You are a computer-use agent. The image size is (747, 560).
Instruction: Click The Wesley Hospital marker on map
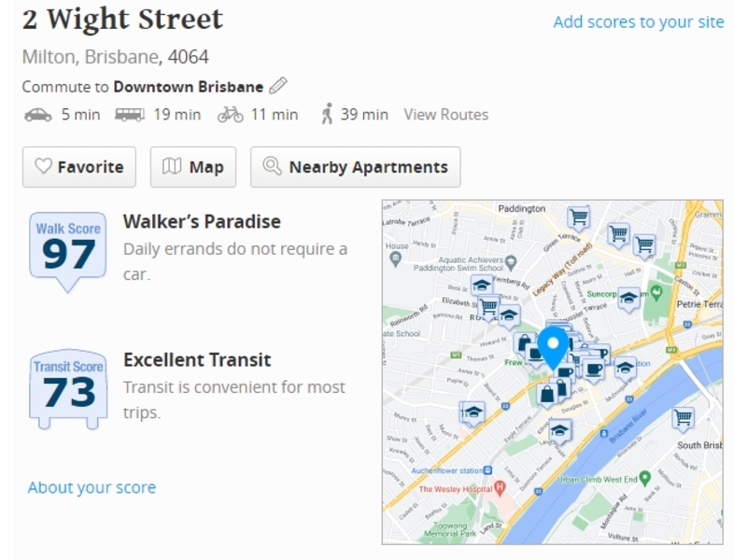tap(500, 487)
